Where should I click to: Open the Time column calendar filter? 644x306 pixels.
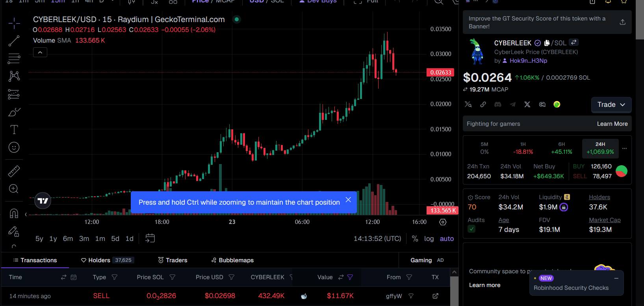[74, 277]
